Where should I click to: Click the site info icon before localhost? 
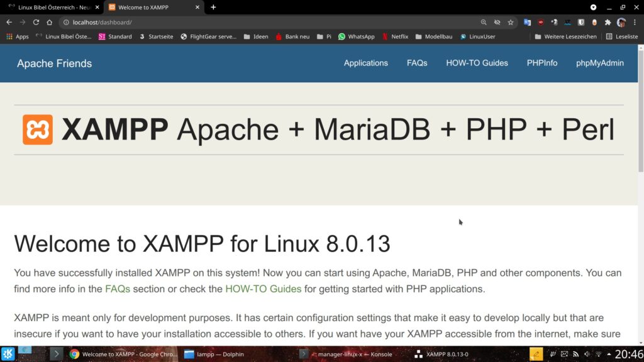point(65,22)
